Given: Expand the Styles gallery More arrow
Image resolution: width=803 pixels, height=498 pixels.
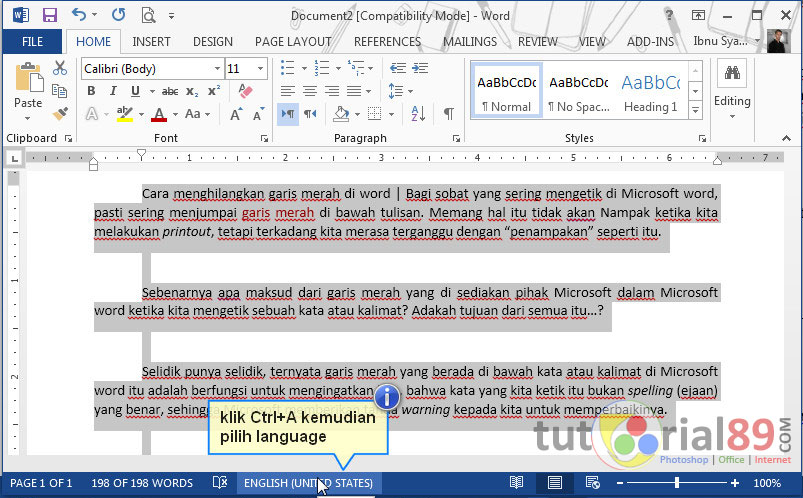Looking at the screenshot, I should (x=695, y=110).
